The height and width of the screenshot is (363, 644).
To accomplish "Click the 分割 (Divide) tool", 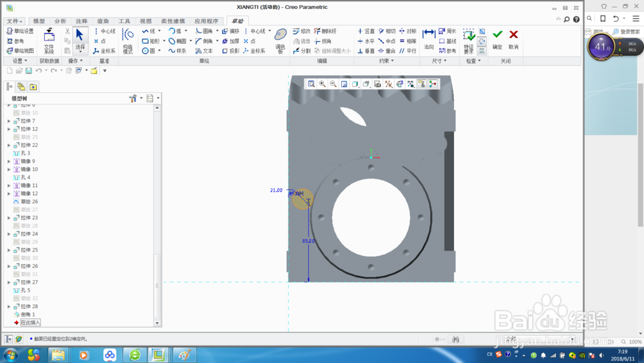I will [302, 51].
